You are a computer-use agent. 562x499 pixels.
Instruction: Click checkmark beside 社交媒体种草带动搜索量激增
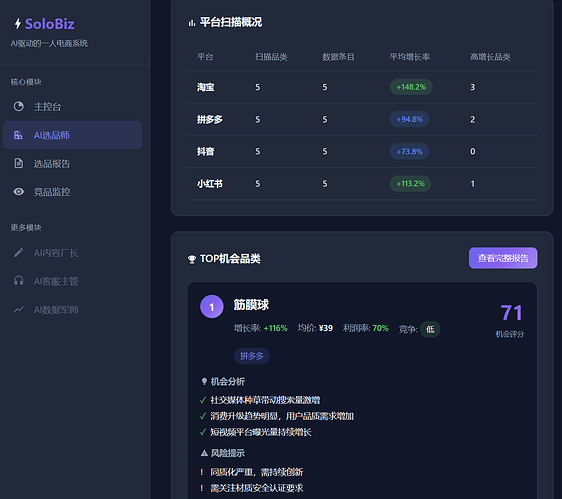[203, 400]
